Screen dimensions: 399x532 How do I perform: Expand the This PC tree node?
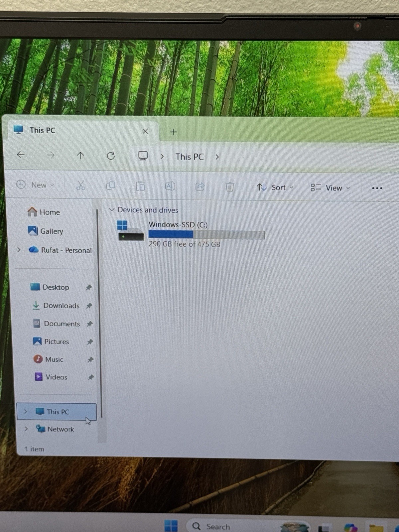coord(26,411)
